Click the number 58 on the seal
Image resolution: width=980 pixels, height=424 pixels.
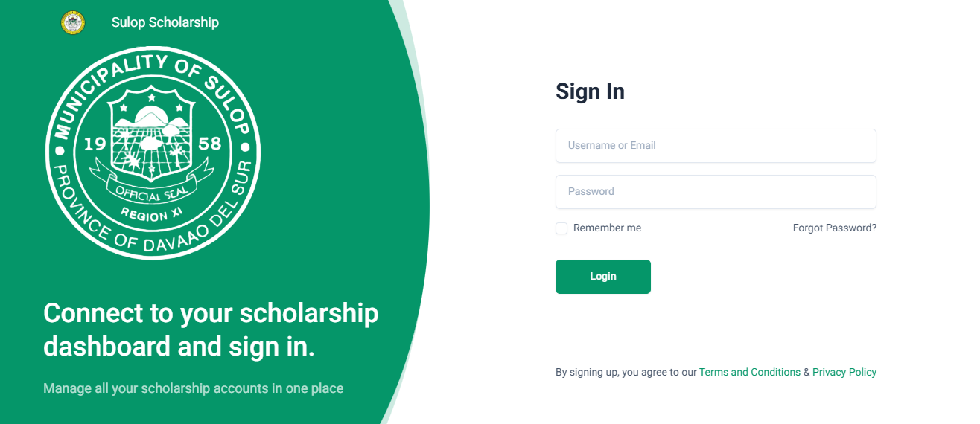point(210,144)
